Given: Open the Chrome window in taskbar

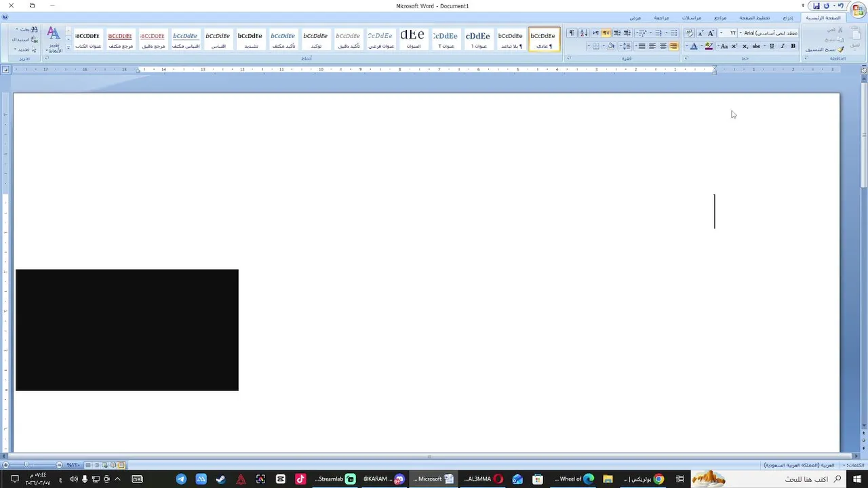Looking at the screenshot, I should pos(644,479).
